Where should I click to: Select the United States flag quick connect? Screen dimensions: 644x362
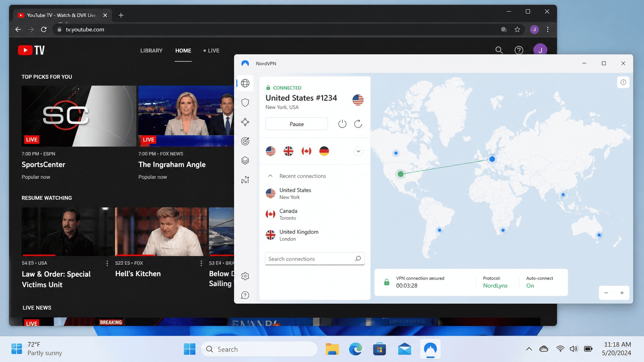click(x=271, y=151)
